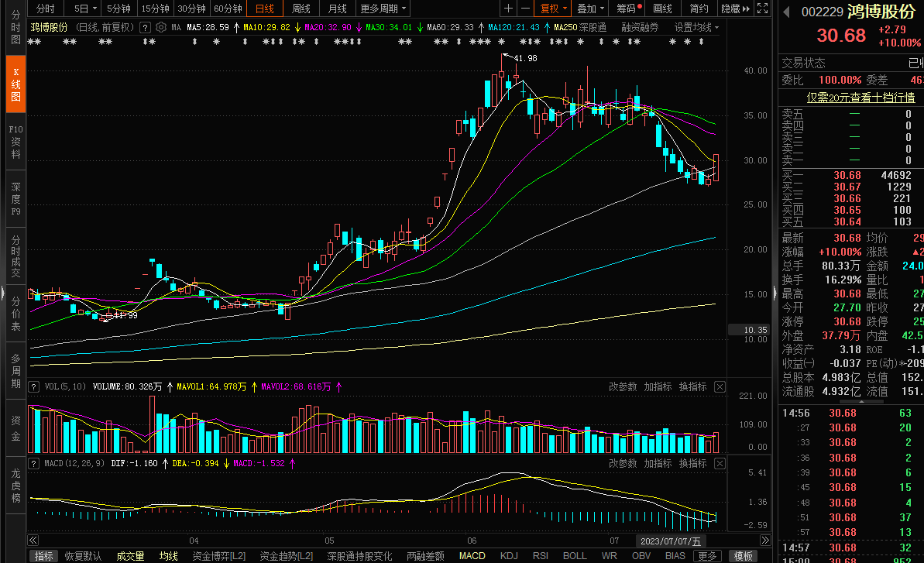Toggle 融资融券 marker on chart header
924x563 pixels.
click(x=640, y=27)
